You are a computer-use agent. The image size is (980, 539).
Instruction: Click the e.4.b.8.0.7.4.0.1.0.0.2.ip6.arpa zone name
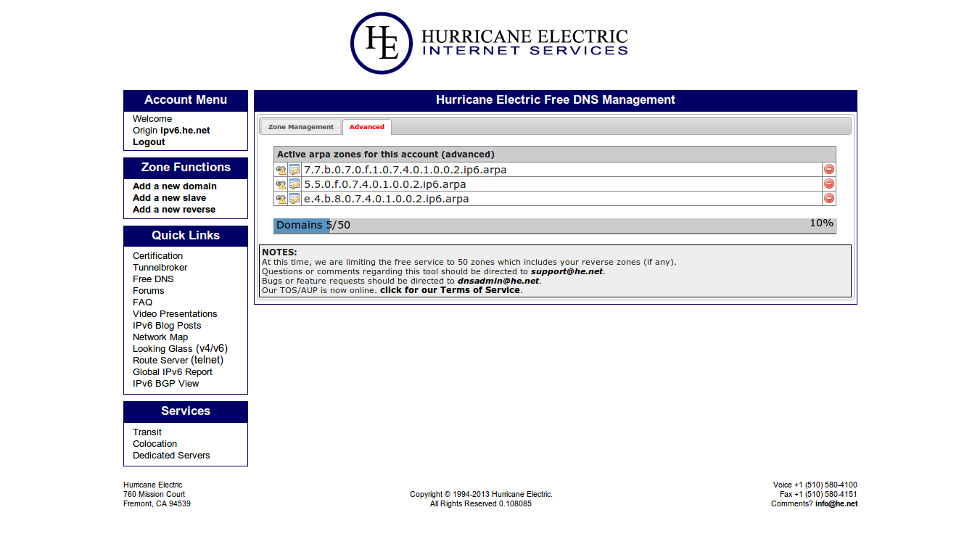point(387,199)
